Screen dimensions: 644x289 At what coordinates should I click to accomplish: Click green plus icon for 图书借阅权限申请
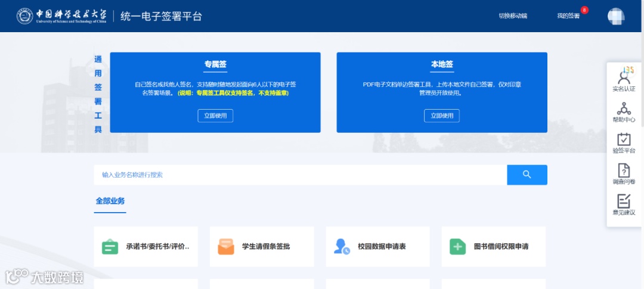tap(457, 247)
